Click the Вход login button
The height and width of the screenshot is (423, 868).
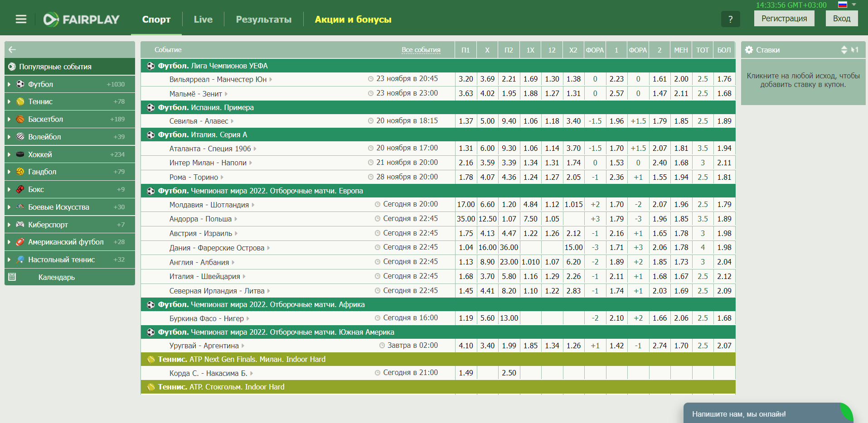pos(842,19)
